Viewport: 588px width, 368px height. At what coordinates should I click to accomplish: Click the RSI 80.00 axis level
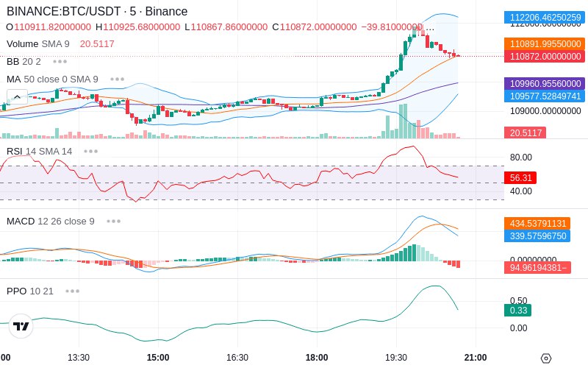coord(521,158)
